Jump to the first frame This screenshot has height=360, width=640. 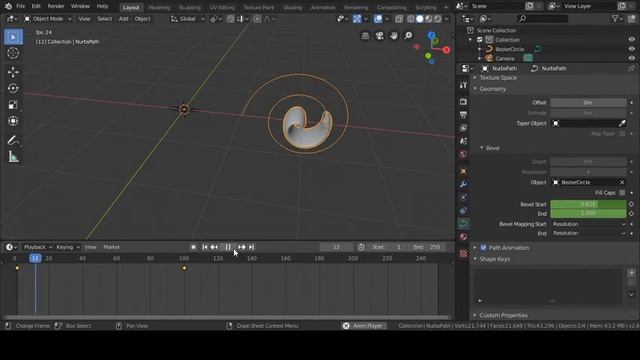click(205, 247)
